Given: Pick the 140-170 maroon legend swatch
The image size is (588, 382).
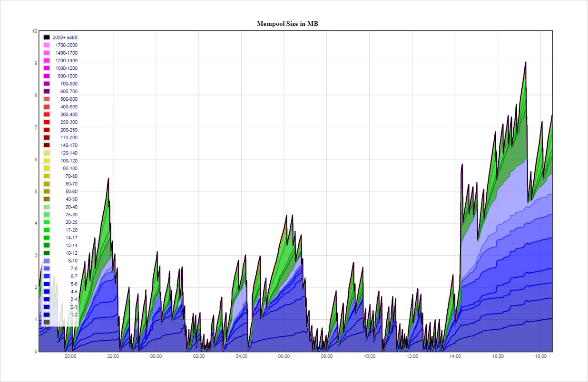Looking at the screenshot, I should click(47, 145).
